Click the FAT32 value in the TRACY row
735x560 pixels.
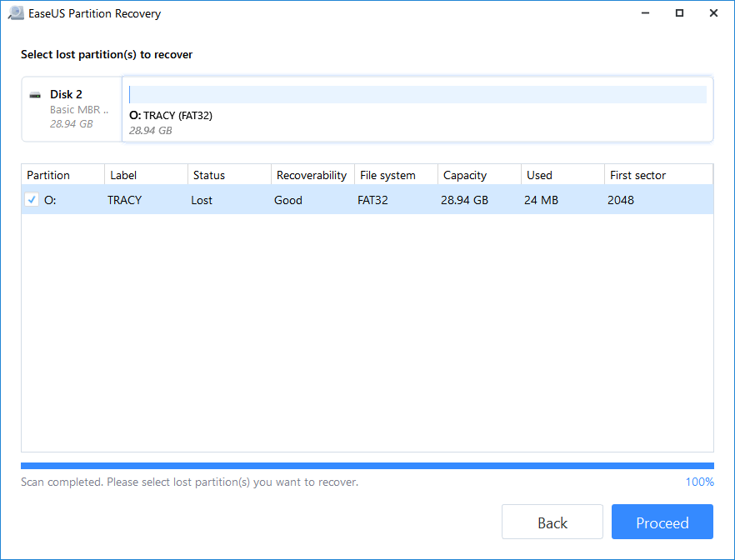point(372,200)
